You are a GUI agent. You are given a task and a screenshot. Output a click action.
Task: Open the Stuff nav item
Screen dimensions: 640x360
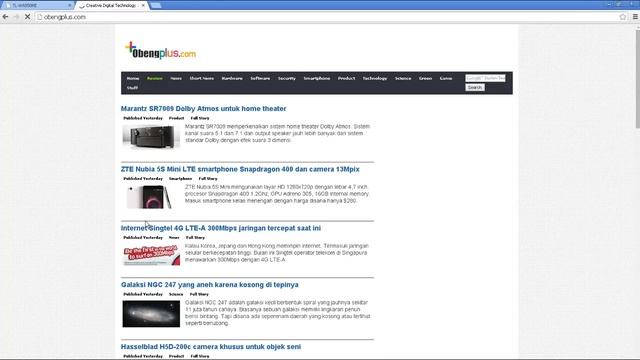(132, 88)
